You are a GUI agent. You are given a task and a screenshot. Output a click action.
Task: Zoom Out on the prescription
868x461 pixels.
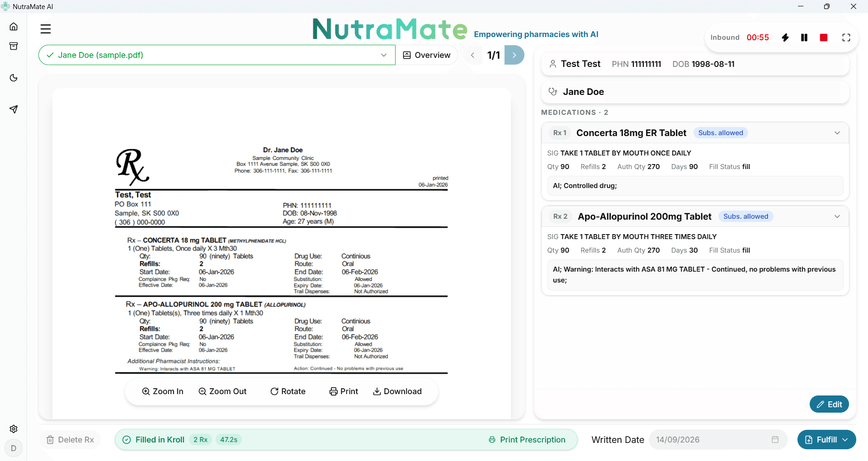coord(222,391)
